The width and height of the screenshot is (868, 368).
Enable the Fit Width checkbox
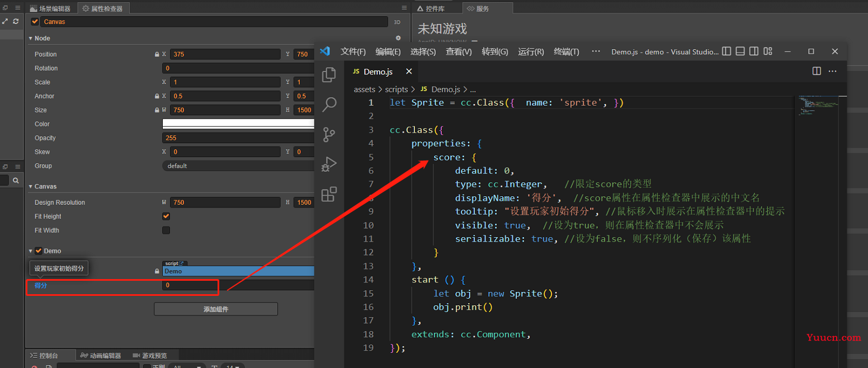pyautogui.click(x=166, y=230)
